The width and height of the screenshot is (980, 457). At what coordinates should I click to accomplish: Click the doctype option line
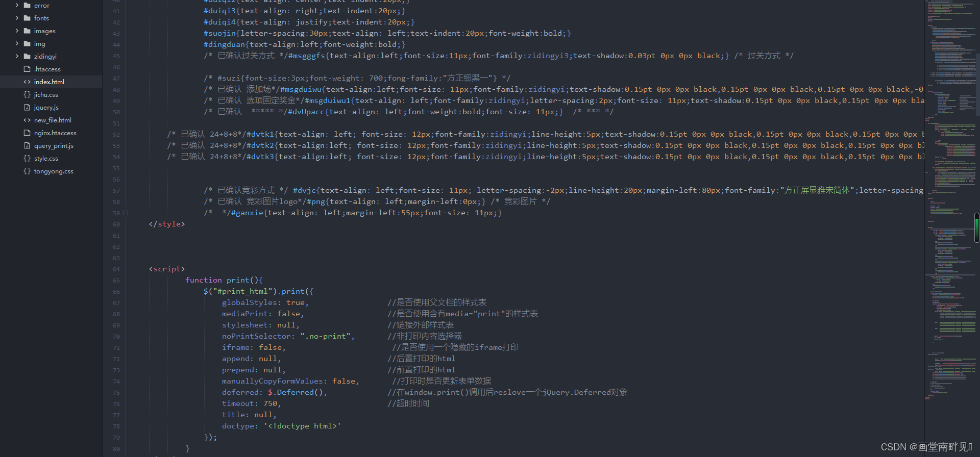point(282,426)
